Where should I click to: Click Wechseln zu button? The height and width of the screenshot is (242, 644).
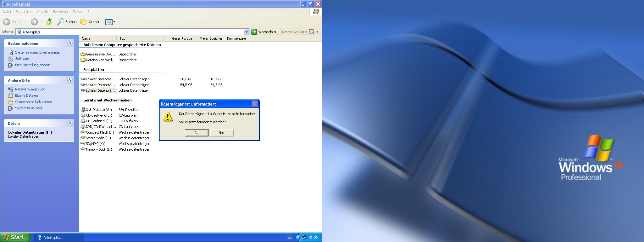tap(264, 32)
